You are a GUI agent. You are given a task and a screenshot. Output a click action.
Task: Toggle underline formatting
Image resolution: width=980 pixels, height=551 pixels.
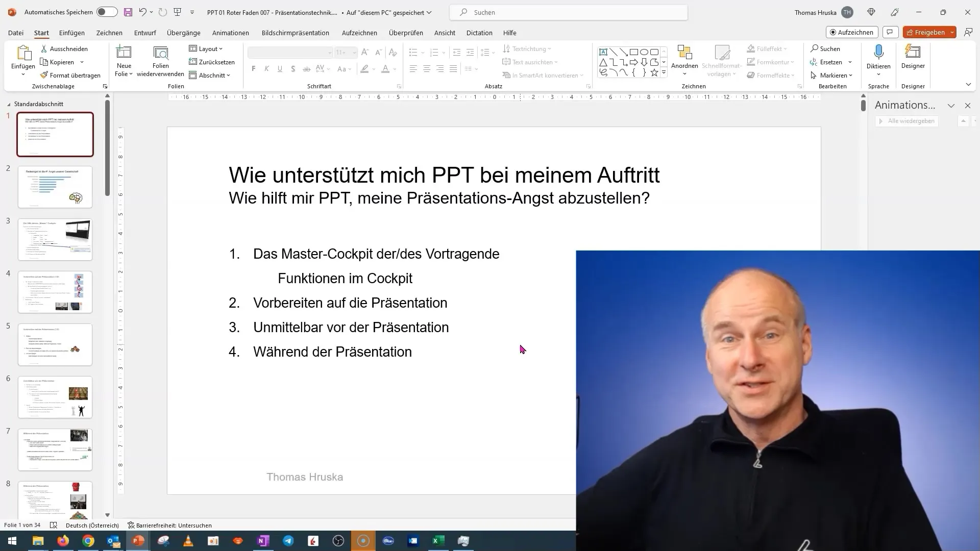click(x=280, y=69)
